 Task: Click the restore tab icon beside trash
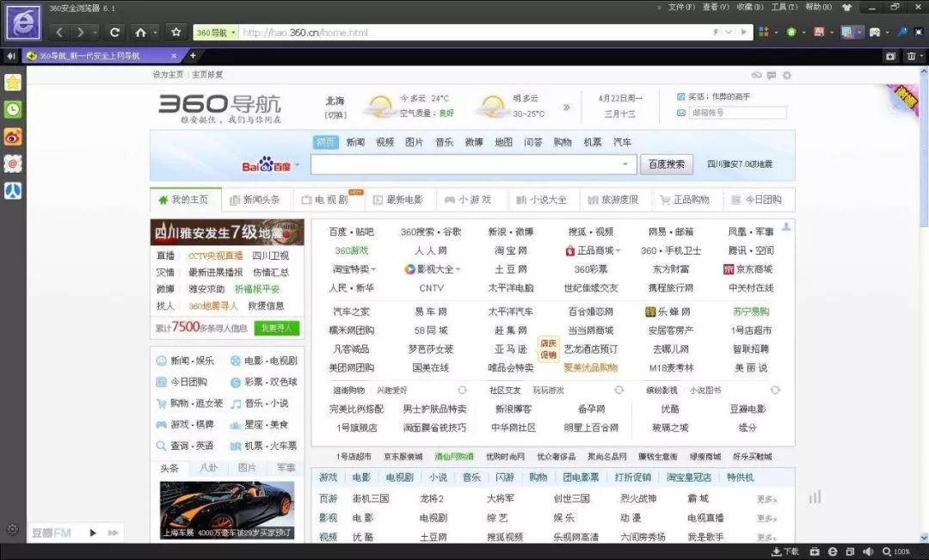click(x=890, y=56)
